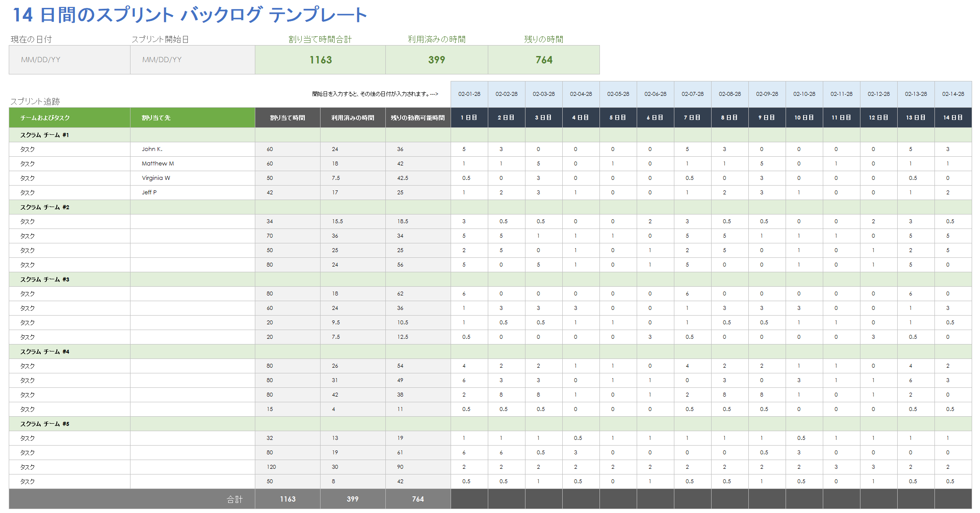Click remaining hours 62 cell
980x513 pixels.
pos(418,294)
